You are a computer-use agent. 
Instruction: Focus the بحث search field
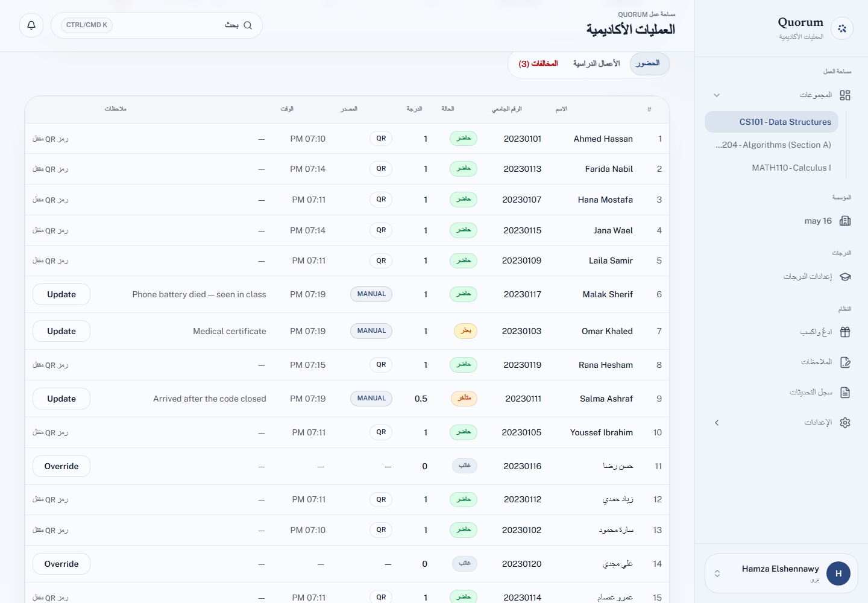(157, 25)
